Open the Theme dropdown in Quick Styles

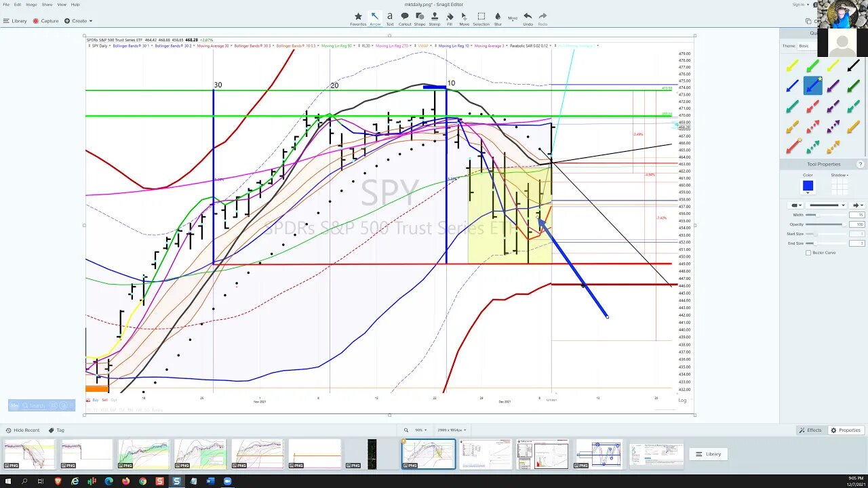806,46
